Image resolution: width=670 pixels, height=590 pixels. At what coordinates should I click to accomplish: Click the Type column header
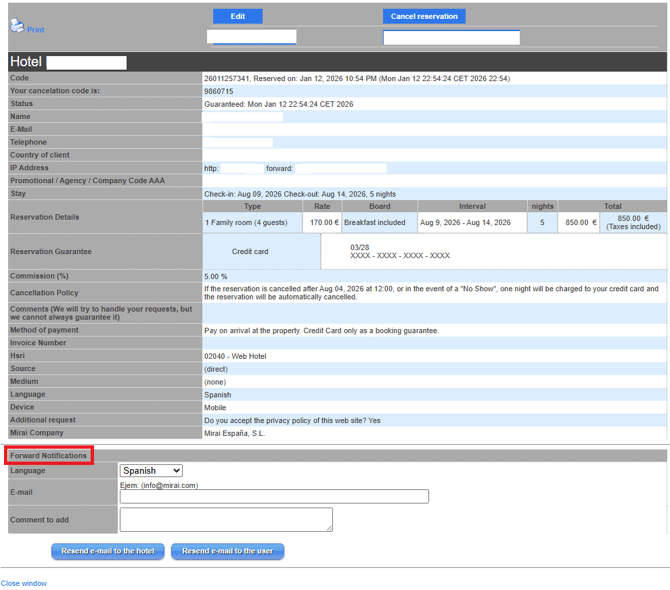pyautogui.click(x=252, y=206)
